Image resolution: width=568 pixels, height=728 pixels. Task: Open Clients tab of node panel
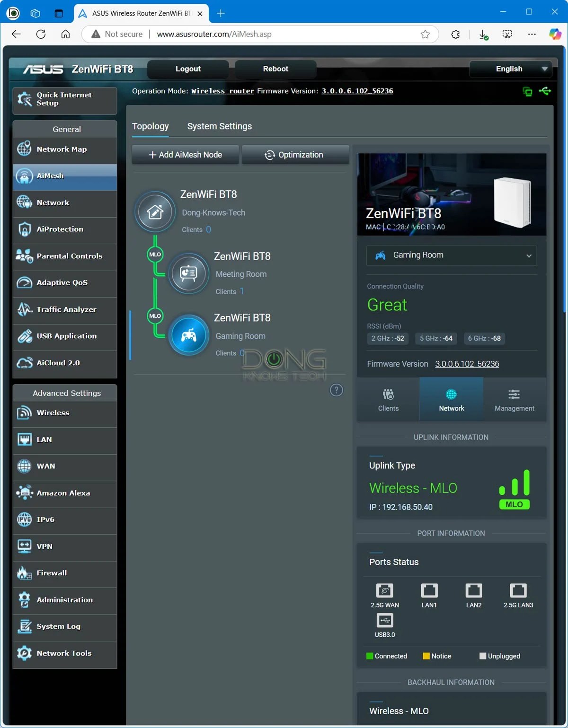click(x=388, y=400)
